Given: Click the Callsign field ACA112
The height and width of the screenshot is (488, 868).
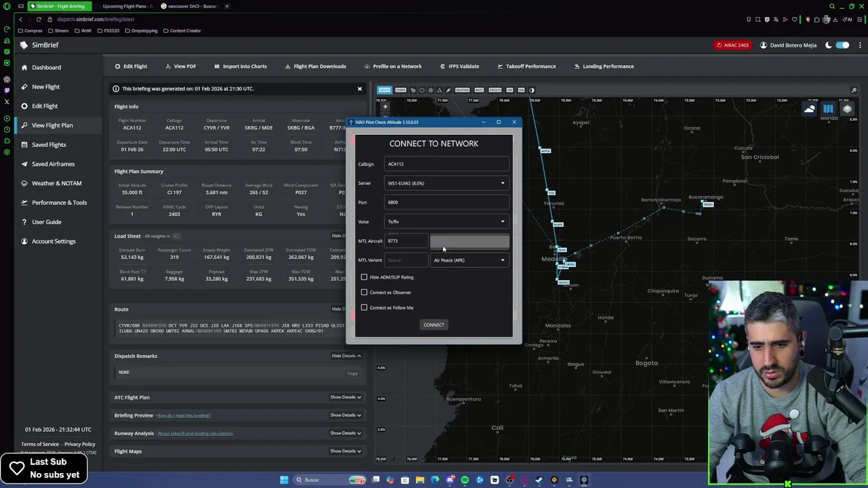Looking at the screenshot, I should tap(446, 164).
